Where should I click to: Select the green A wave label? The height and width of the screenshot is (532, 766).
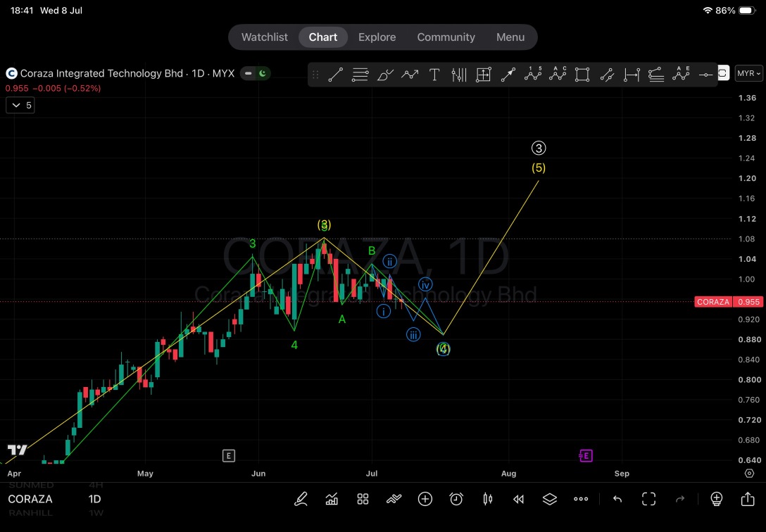pyautogui.click(x=342, y=319)
